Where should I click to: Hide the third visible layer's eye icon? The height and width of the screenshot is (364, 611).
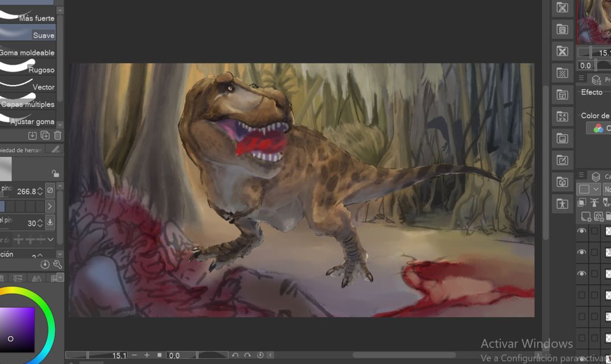[x=582, y=274]
